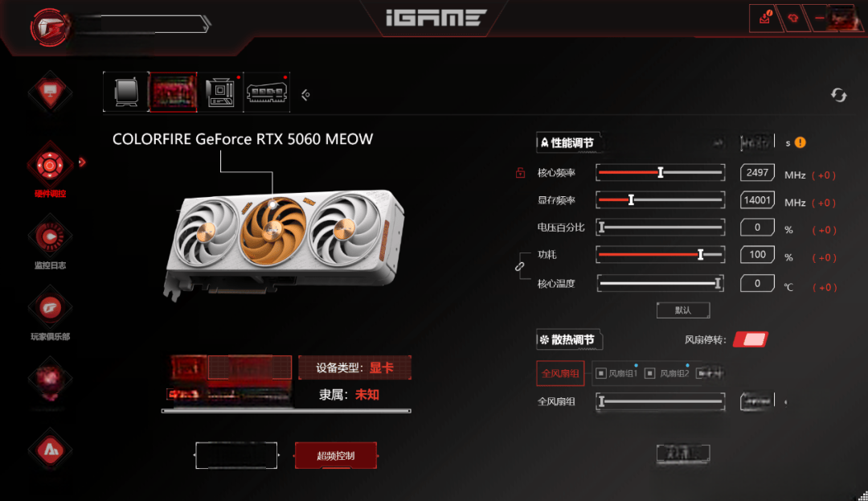The image size is (868, 501).
Task: Open the 玩家俱乐部 player club icon
Action: 50,308
